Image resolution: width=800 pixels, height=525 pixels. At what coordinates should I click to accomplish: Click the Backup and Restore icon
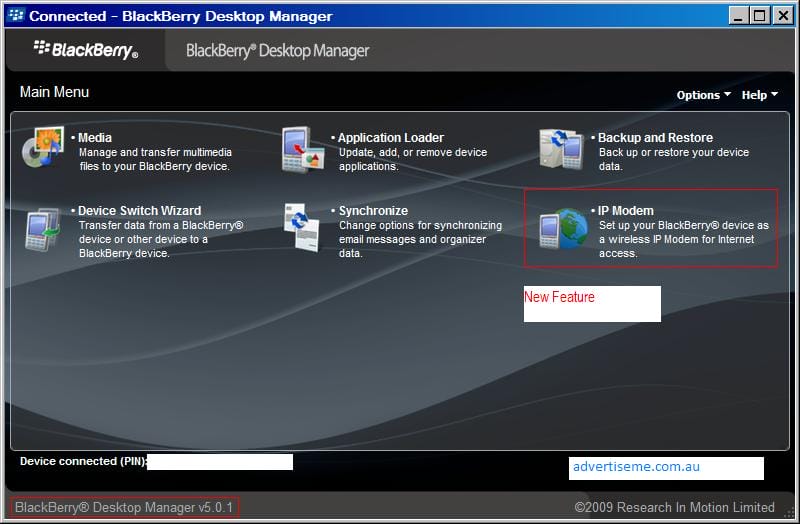561,150
